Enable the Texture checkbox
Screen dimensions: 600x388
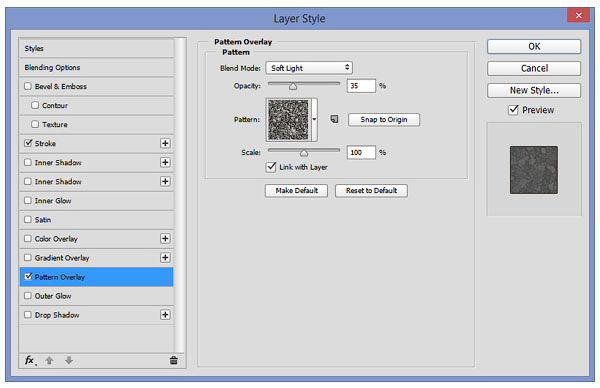click(35, 124)
